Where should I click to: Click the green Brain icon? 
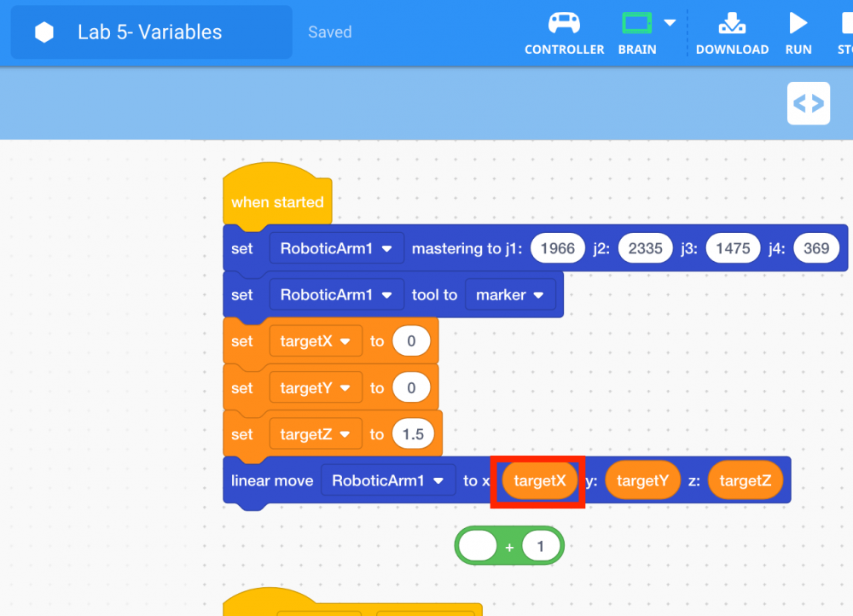point(636,23)
